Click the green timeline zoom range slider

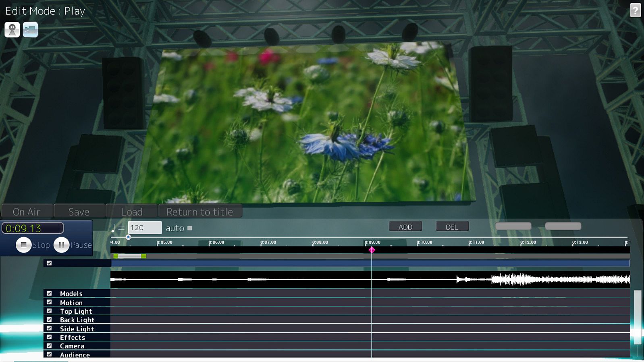(x=129, y=256)
